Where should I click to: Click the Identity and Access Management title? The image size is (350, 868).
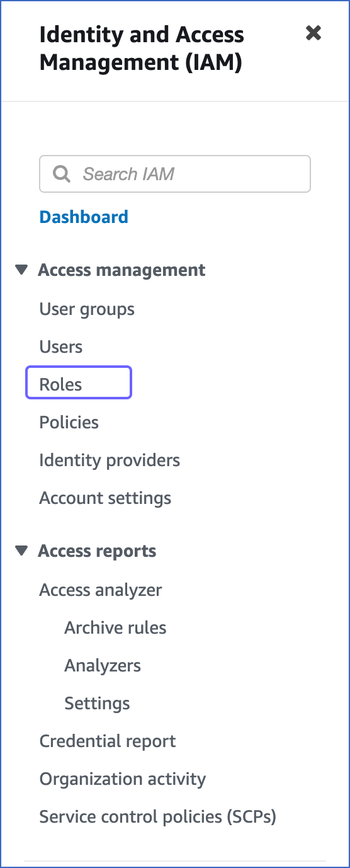pyautogui.click(x=142, y=49)
